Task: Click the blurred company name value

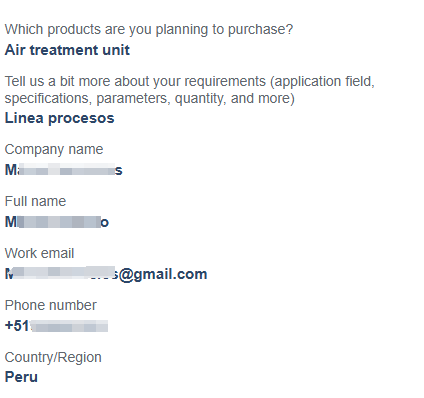Action: tap(64, 170)
